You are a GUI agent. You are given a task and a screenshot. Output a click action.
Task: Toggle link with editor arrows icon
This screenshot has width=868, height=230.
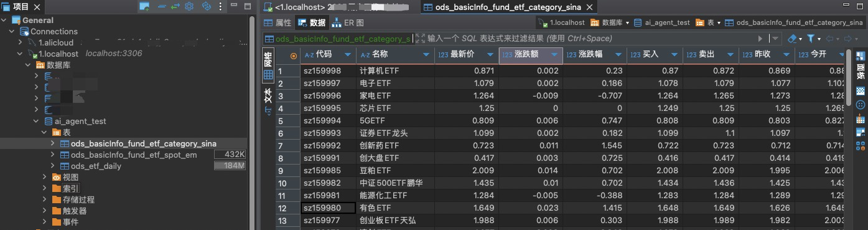(x=175, y=7)
